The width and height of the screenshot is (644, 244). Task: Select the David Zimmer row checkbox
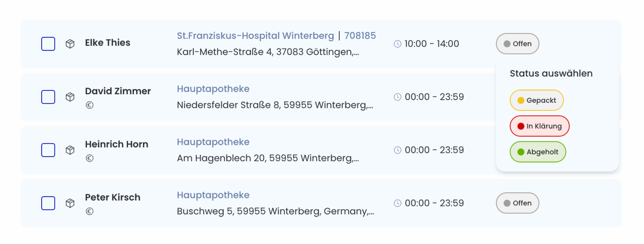48,97
